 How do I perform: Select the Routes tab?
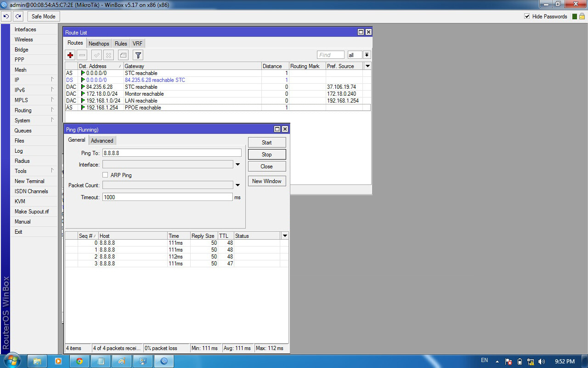75,43
